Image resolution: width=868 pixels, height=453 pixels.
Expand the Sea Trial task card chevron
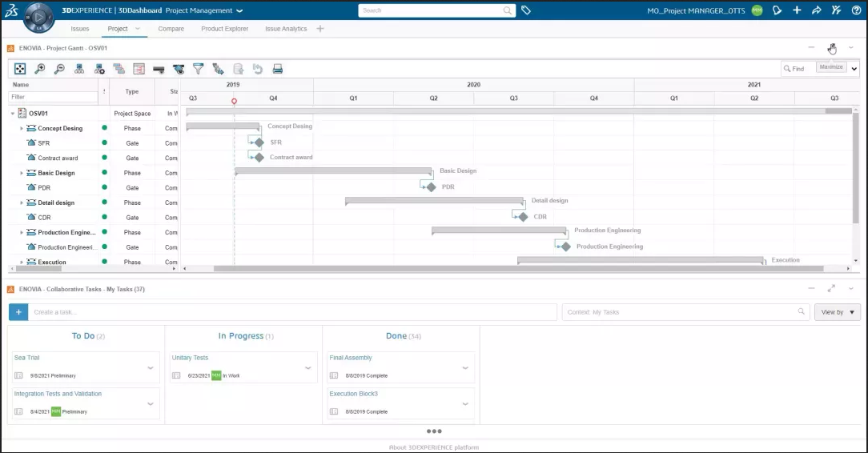[x=151, y=368]
